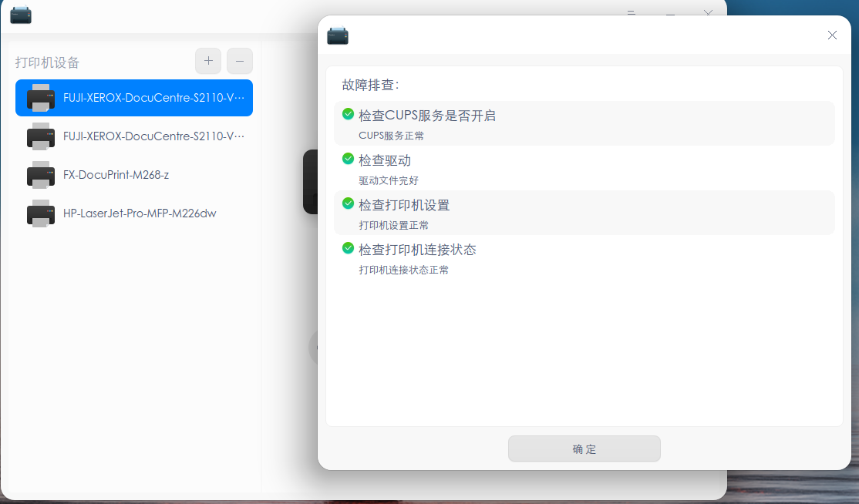Select HP-LaserJet-Pro-MFP-M226dw printer
This screenshot has height=504, width=859.
134,213
